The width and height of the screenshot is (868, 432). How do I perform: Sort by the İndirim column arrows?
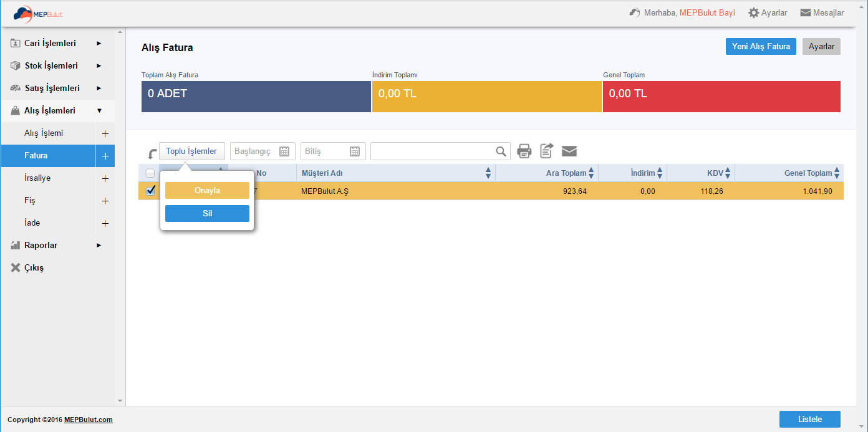pyautogui.click(x=660, y=173)
